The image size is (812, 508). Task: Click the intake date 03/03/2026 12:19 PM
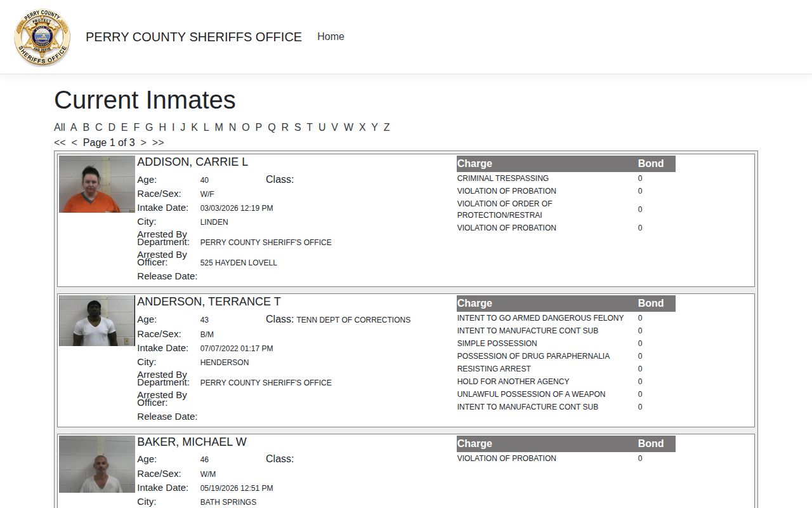(237, 208)
